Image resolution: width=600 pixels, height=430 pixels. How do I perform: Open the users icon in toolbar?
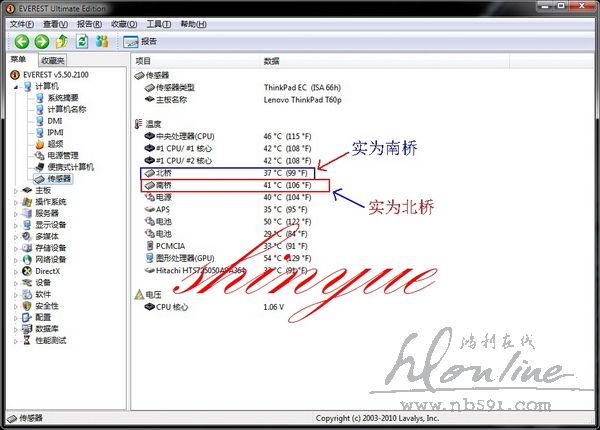[102, 41]
